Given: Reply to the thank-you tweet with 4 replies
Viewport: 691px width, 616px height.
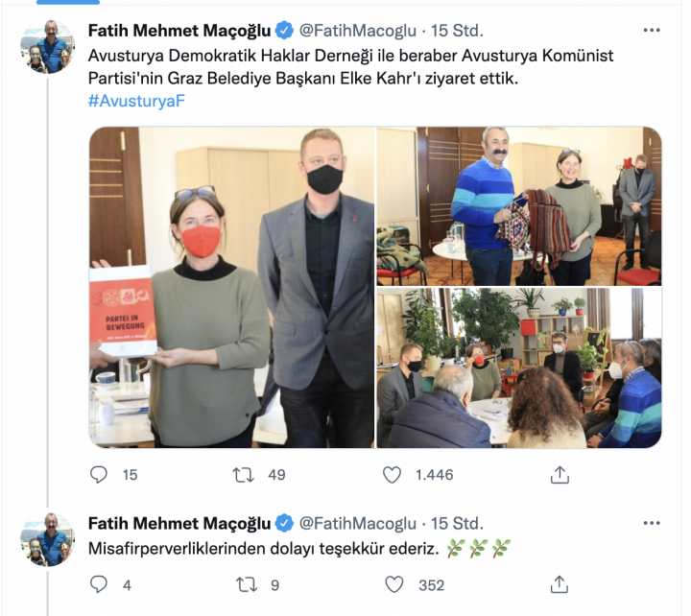Looking at the screenshot, I should pos(98,584).
